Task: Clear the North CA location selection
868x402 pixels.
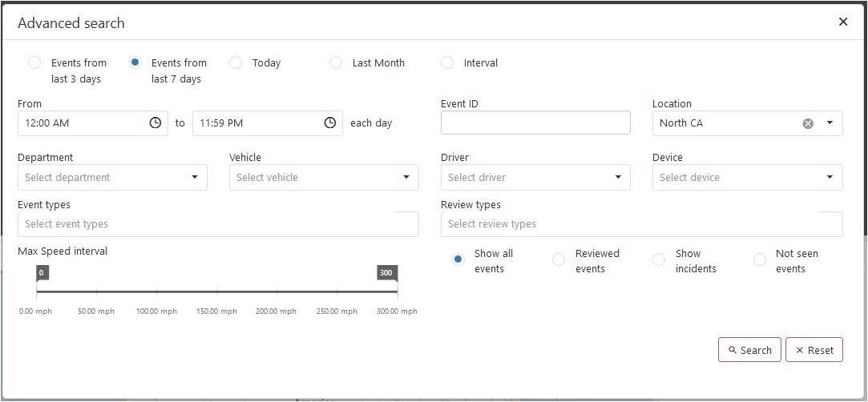Action: (x=808, y=123)
